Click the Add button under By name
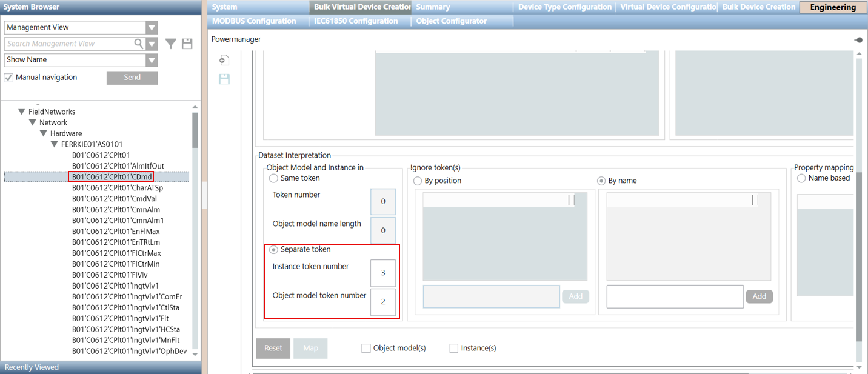Screen dimensions: 868x374 pos(759,296)
